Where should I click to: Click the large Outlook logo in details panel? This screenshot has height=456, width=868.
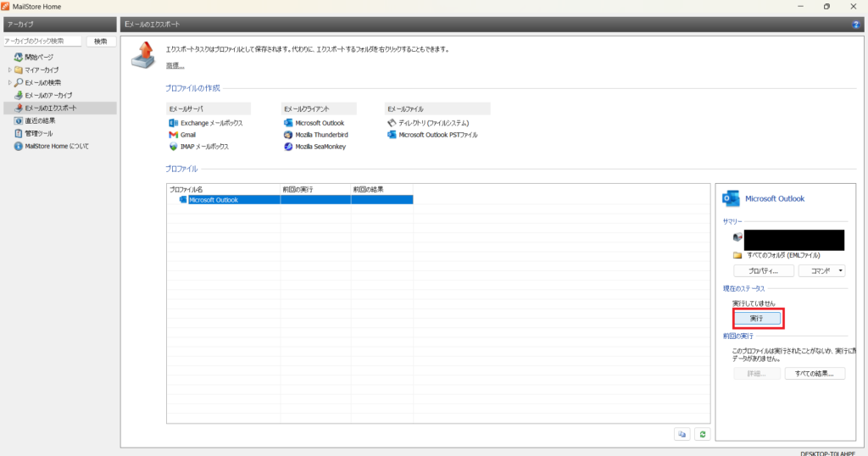731,198
